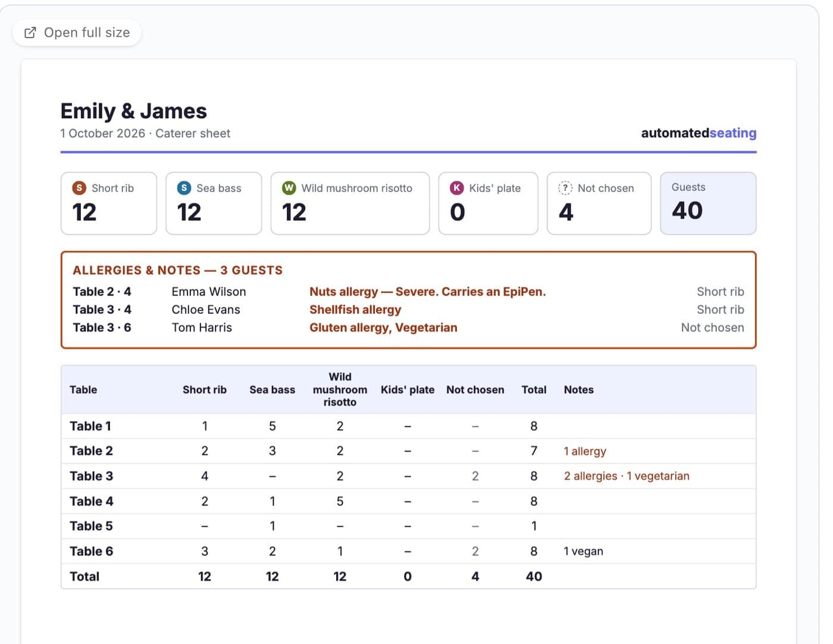The height and width of the screenshot is (644, 833).
Task: Click the Table column header
Action: [83, 390]
